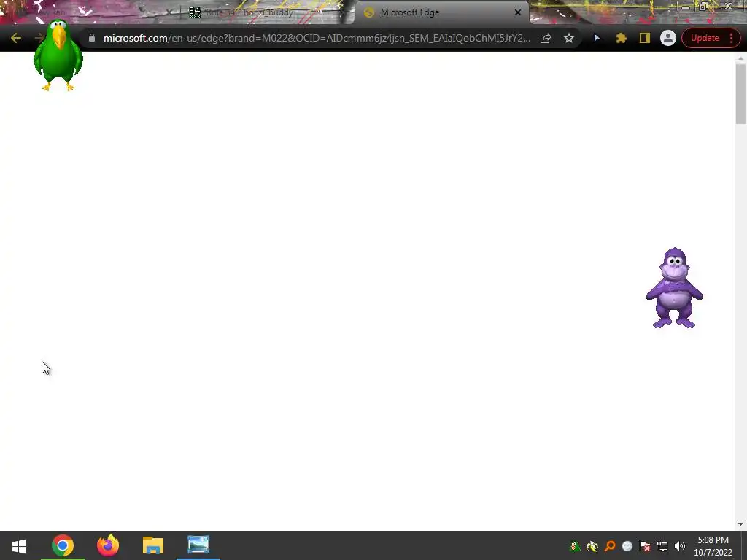747x560 pixels.
Task: Open the Windows Start menu
Action: point(19,545)
